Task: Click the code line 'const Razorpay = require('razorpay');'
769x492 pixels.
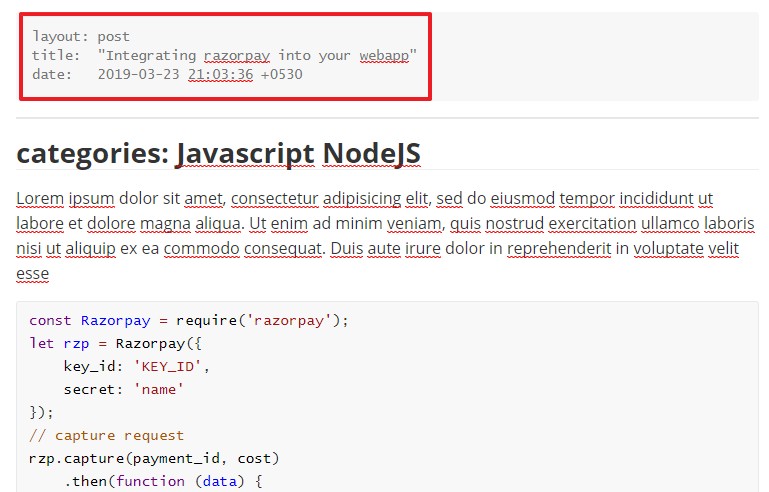Action: 189,321
